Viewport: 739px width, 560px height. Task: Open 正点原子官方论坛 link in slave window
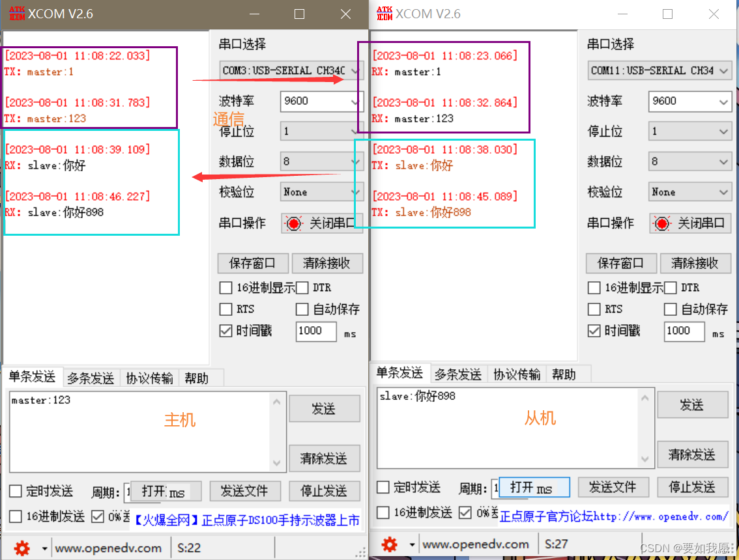pos(614,516)
